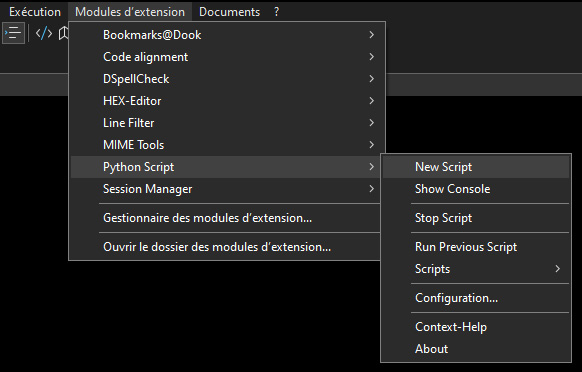Click the DSpellCheck submenu arrow
This screenshot has width=582, height=372.
pos(372,79)
